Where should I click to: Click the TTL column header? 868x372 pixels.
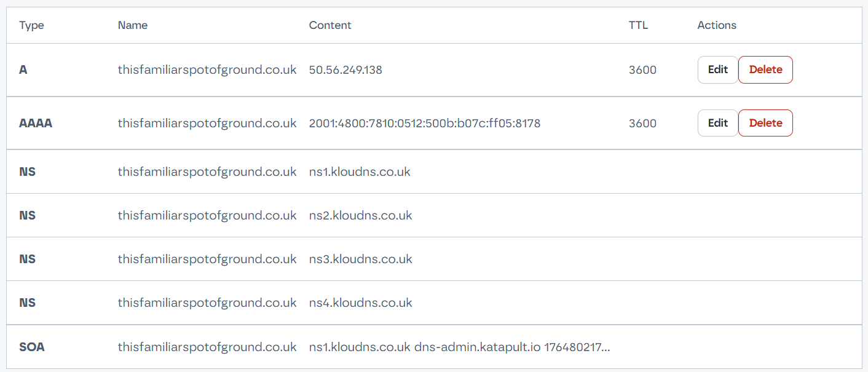pyautogui.click(x=638, y=25)
